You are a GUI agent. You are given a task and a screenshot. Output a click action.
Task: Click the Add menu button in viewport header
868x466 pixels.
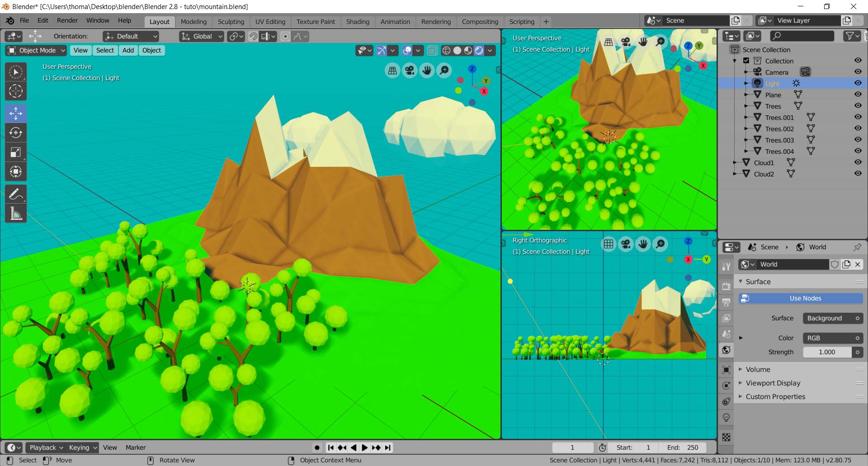coord(128,50)
